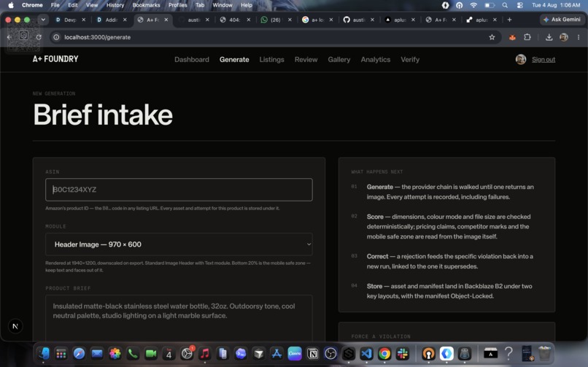Screen dimensions: 588x367
Task: Open the Verify nav link
Action: tap(410, 60)
